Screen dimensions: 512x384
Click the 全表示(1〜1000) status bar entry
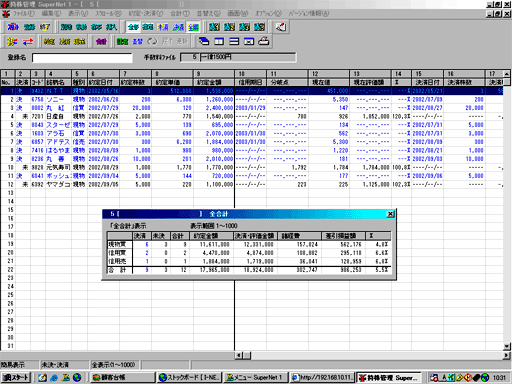point(114,365)
